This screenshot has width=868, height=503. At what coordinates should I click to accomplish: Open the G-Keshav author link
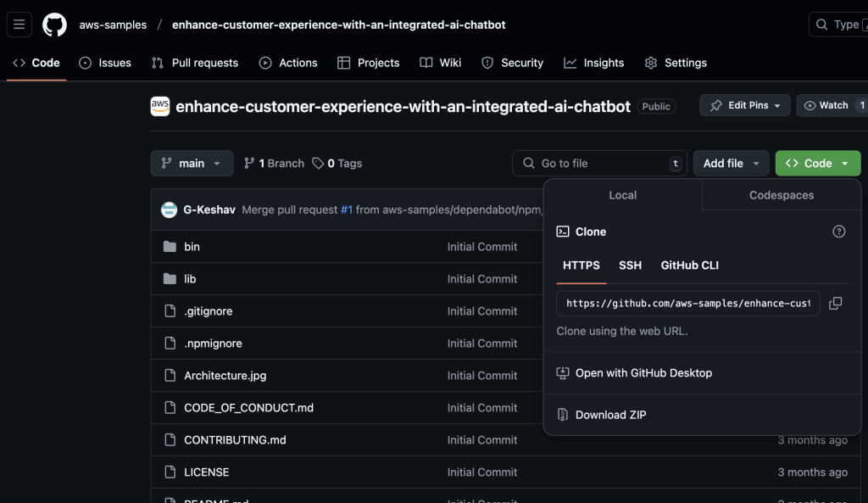pos(209,210)
